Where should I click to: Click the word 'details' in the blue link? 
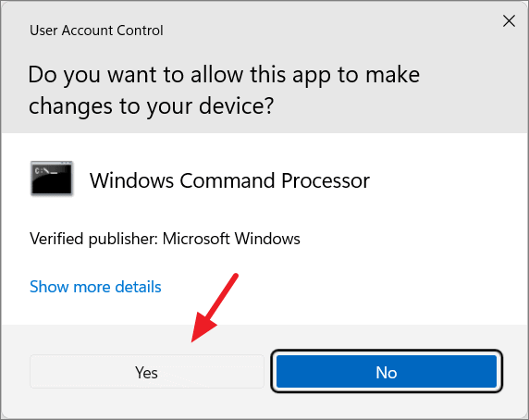click(139, 287)
